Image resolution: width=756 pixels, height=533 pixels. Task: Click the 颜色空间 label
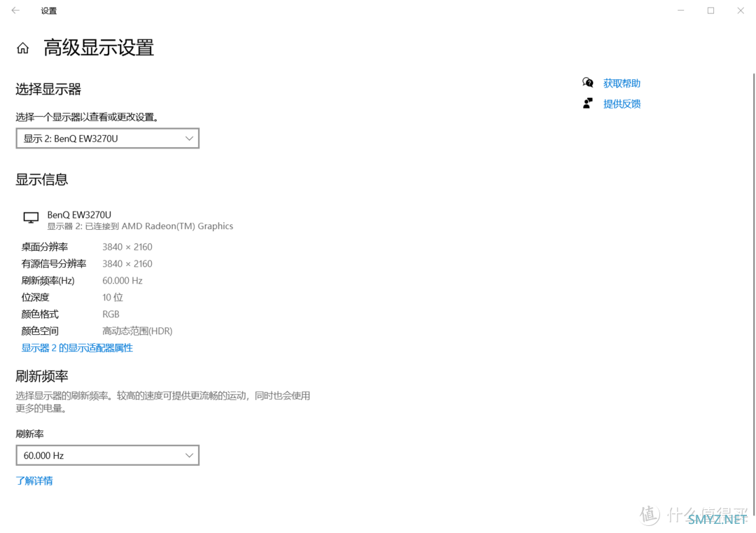pos(40,331)
